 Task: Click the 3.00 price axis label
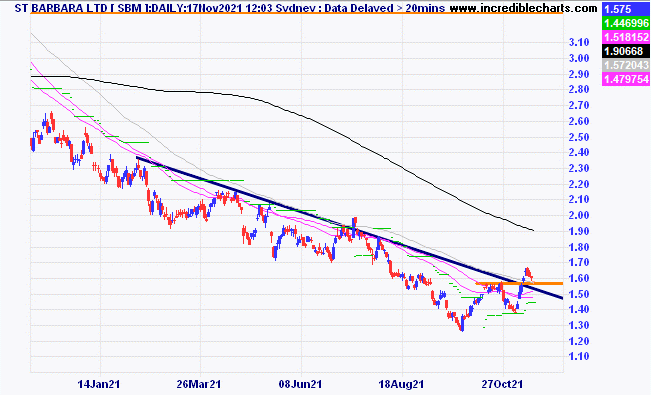tap(579, 58)
